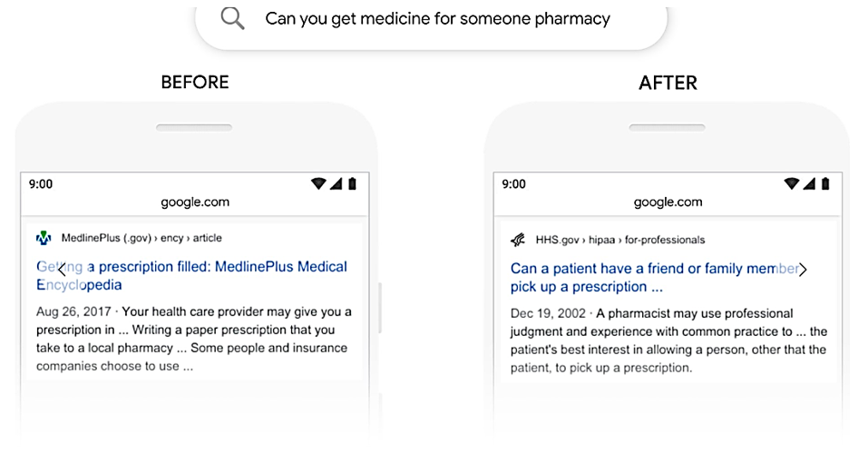Click the battery icon in AFTER phone
868x454 pixels.
point(825,183)
